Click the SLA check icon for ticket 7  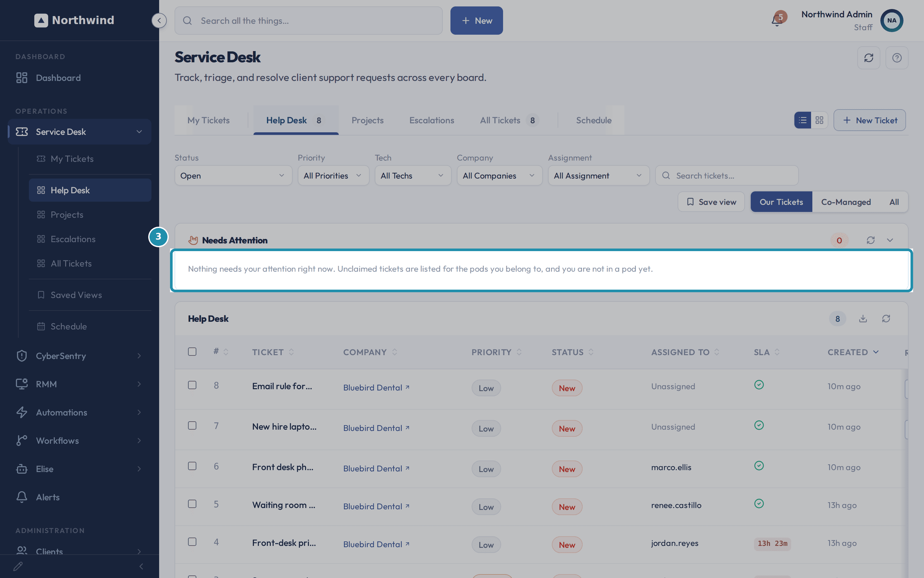coord(759,425)
